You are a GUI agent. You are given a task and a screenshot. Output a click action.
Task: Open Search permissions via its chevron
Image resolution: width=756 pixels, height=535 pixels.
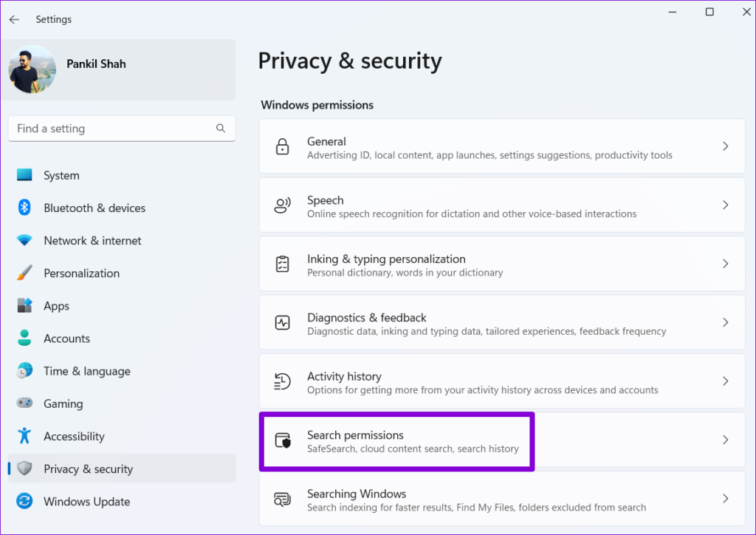[724, 440]
